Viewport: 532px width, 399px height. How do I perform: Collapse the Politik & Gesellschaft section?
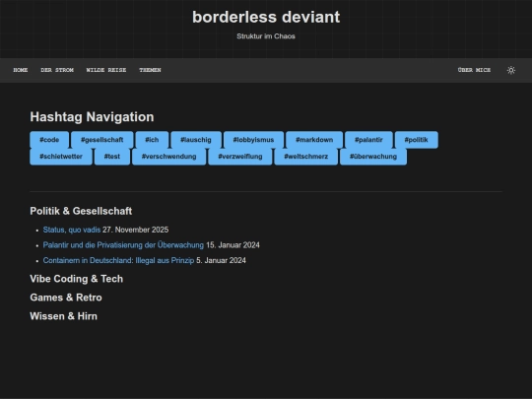(81, 211)
